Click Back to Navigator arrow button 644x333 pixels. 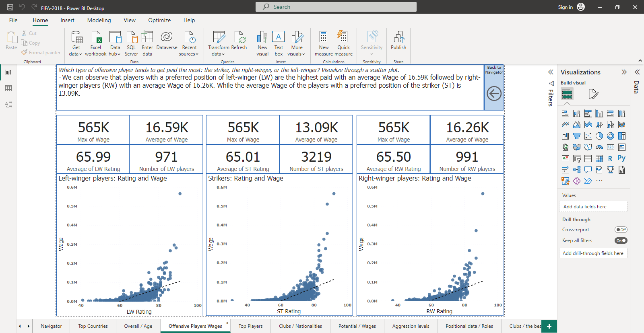494,94
